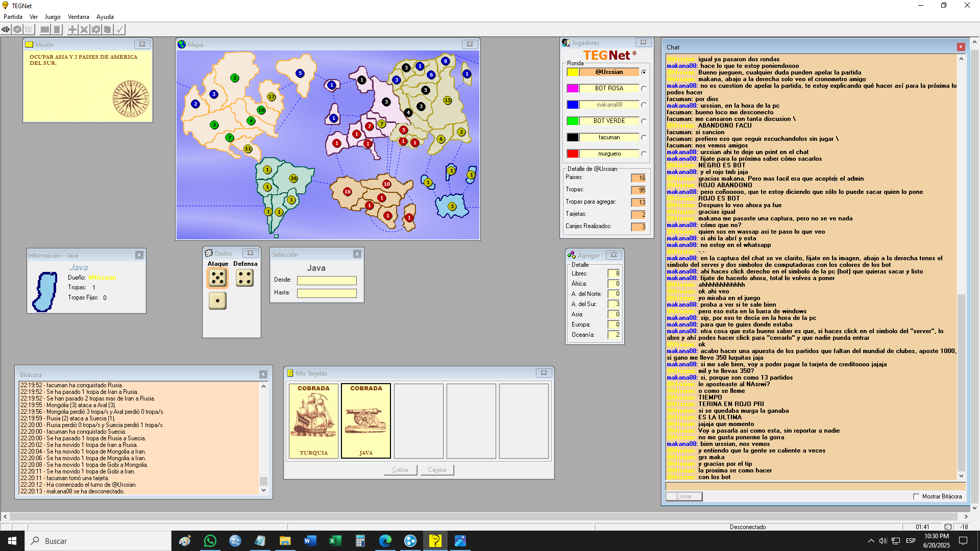Click the Windows Start button
Viewport: 980px width, 551px height.
(12, 541)
